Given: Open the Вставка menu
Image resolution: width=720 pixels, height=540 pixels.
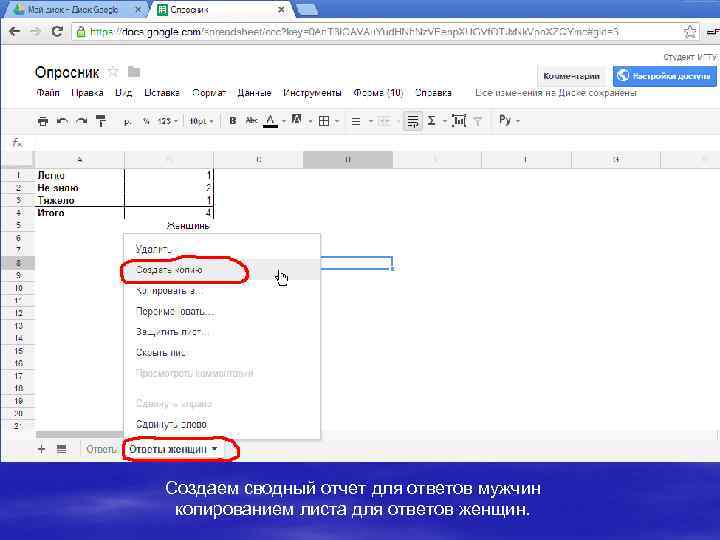Looking at the screenshot, I should (162, 93).
